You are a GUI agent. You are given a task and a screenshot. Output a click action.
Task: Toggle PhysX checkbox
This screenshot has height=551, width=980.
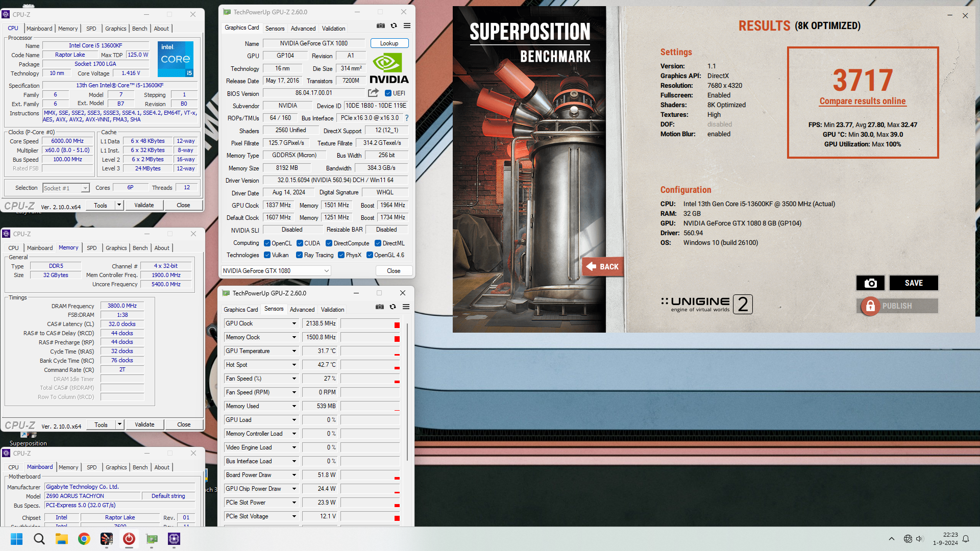click(x=341, y=255)
